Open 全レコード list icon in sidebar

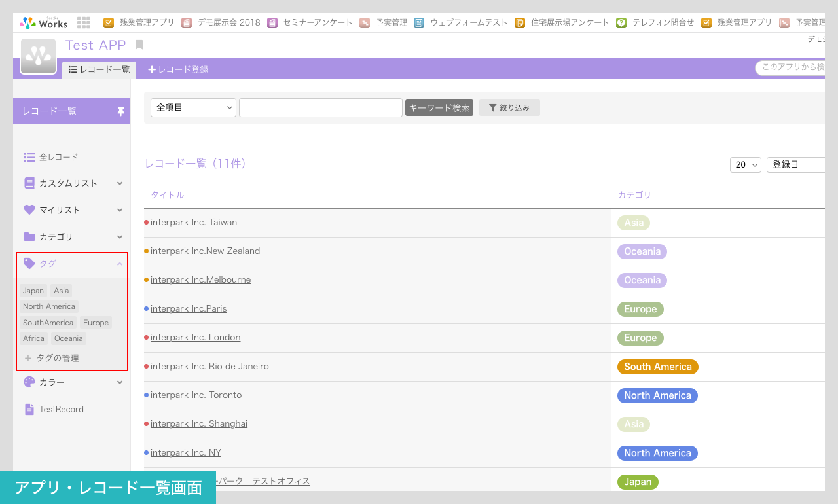[29, 157]
